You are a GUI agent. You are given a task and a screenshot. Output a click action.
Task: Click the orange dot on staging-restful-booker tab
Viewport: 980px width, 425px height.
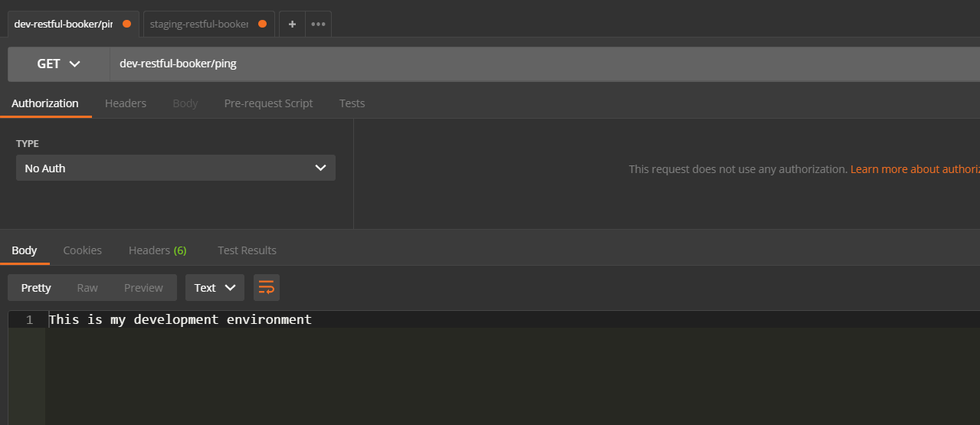coord(262,24)
